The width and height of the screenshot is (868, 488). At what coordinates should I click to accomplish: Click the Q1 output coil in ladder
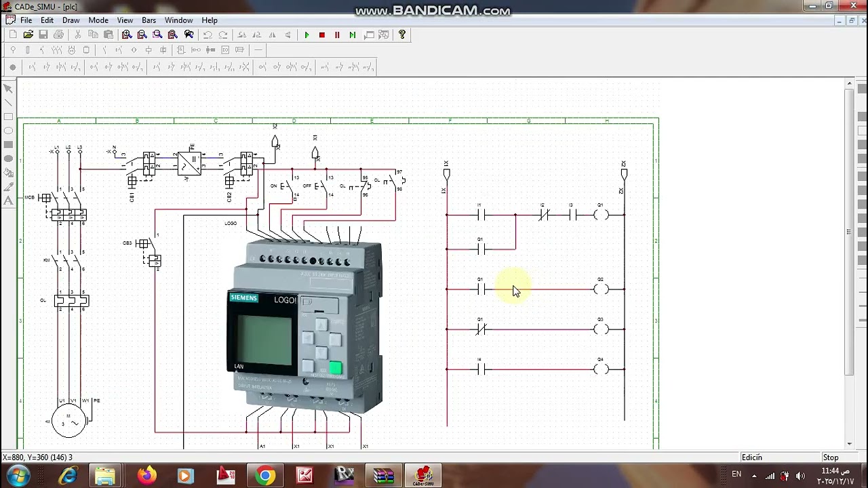click(601, 215)
